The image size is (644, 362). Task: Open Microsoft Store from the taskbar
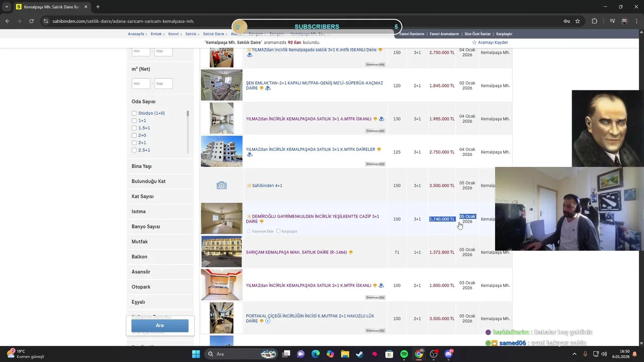click(x=389, y=354)
